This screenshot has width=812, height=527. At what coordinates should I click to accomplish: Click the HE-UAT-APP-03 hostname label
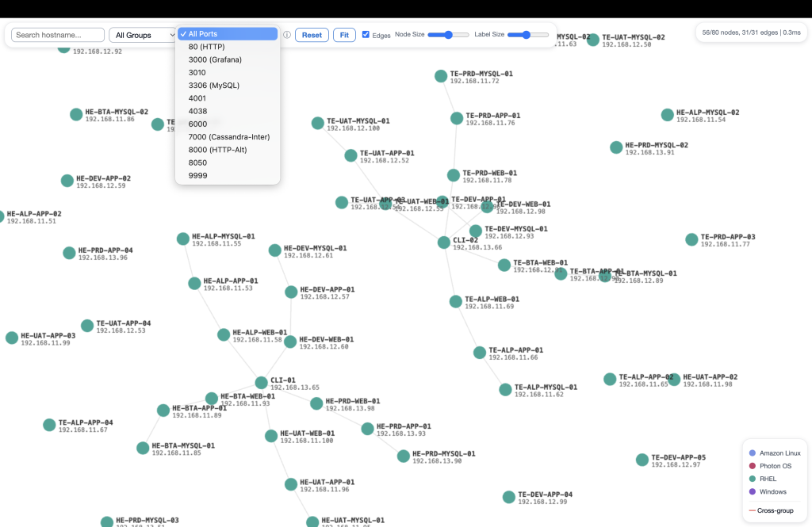tap(48, 335)
